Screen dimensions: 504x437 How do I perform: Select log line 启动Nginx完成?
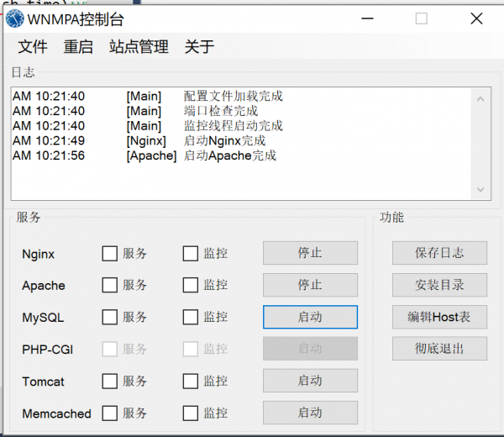(x=224, y=140)
